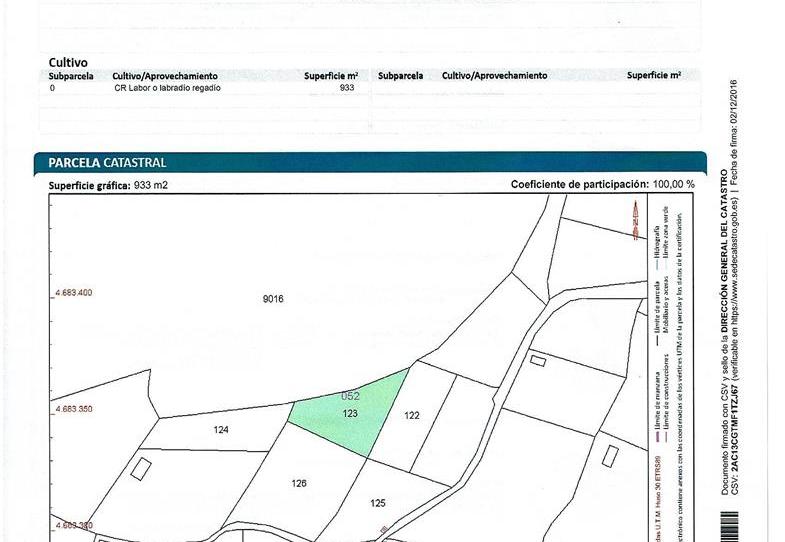Click the north arrow compass symbol

pos(636,219)
